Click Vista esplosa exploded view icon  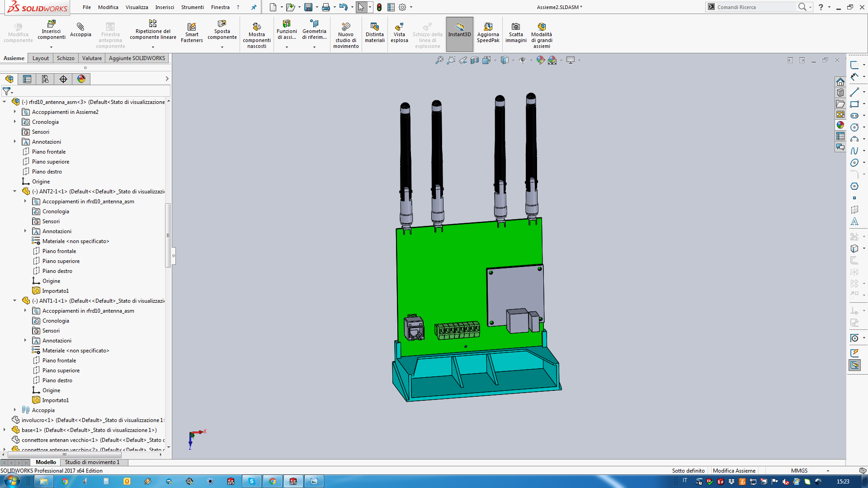(x=399, y=27)
